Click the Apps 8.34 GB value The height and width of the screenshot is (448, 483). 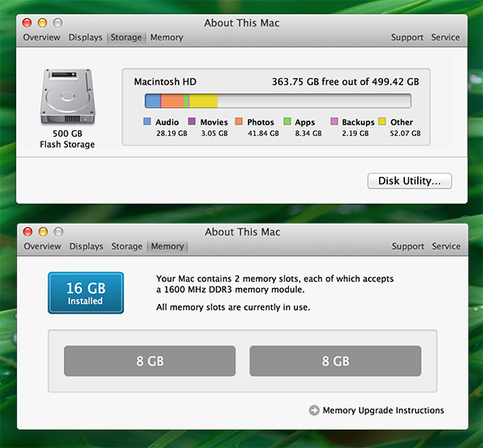pyautogui.click(x=308, y=134)
